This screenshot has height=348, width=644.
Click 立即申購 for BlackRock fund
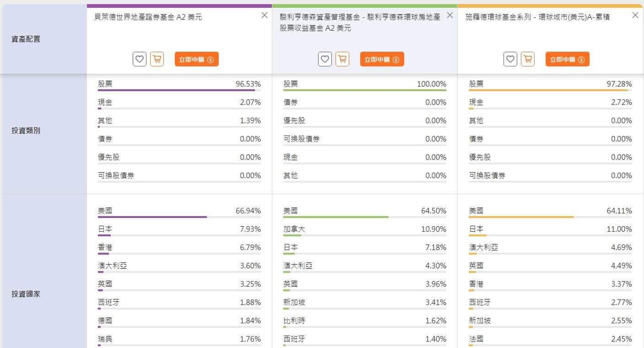pyautogui.click(x=196, y=59)
